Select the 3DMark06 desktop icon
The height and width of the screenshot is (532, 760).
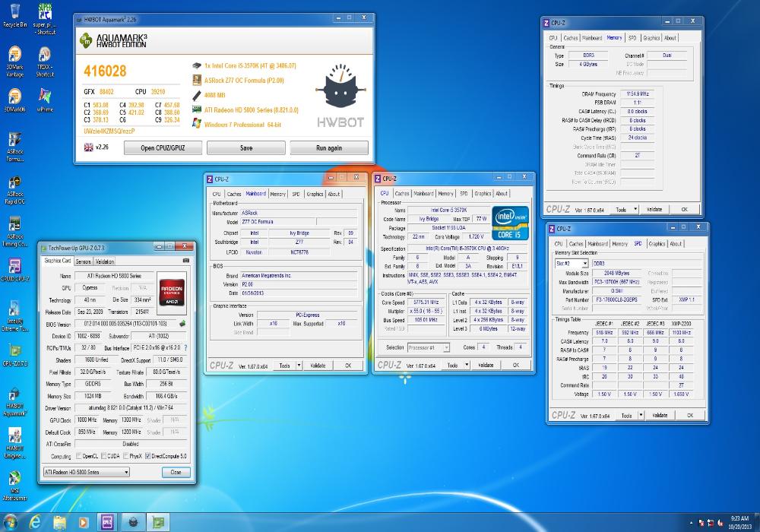(x=14, y=100)
